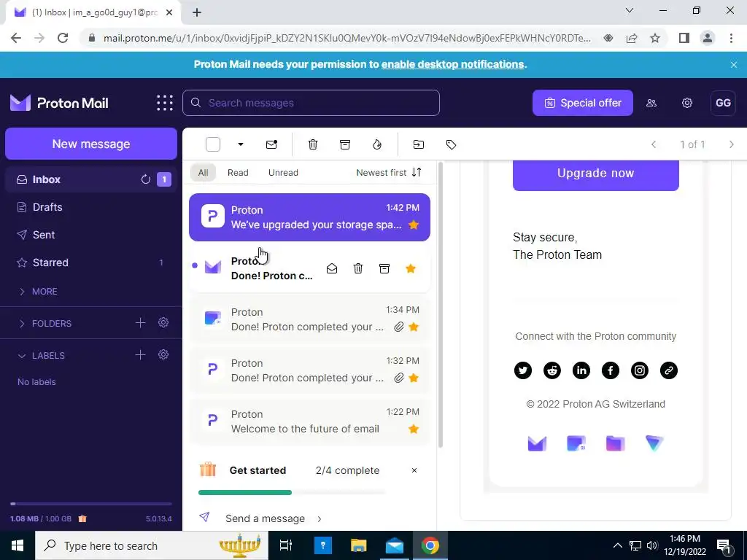
Task: Unstar the 1:34 PM Proton email
Action: click(414, 327)
